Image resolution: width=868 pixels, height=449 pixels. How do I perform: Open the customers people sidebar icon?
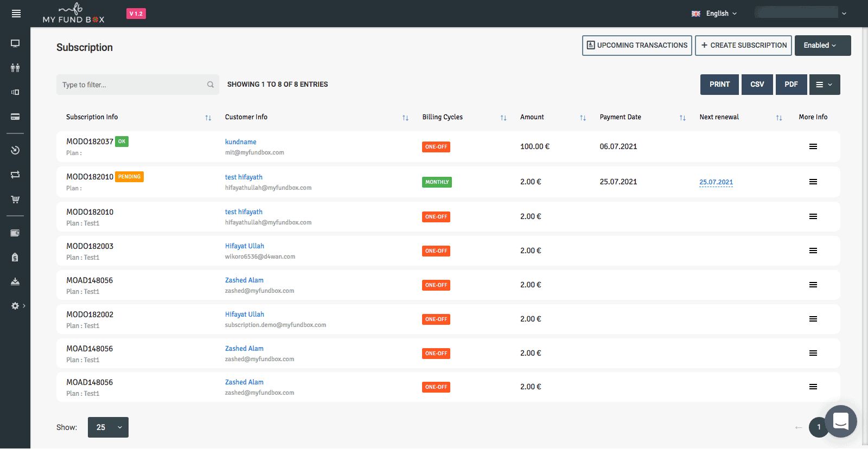pyautogui.click(x=15, y=68)
